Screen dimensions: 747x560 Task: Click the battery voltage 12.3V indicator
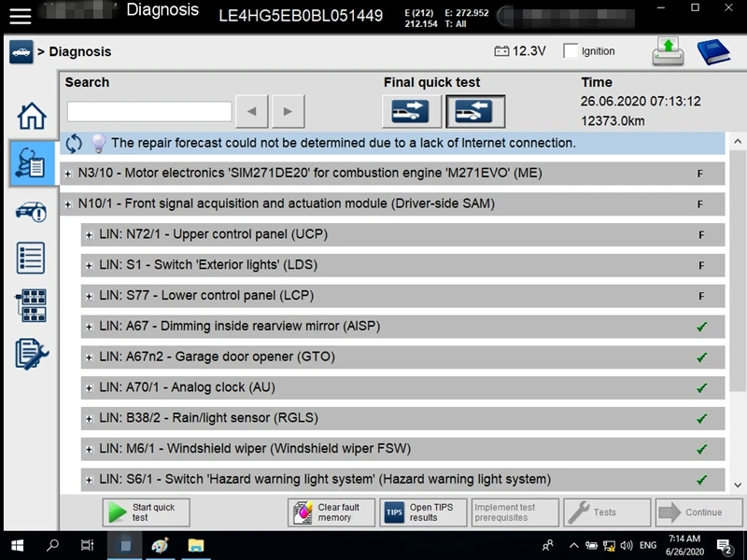point(520,51)
